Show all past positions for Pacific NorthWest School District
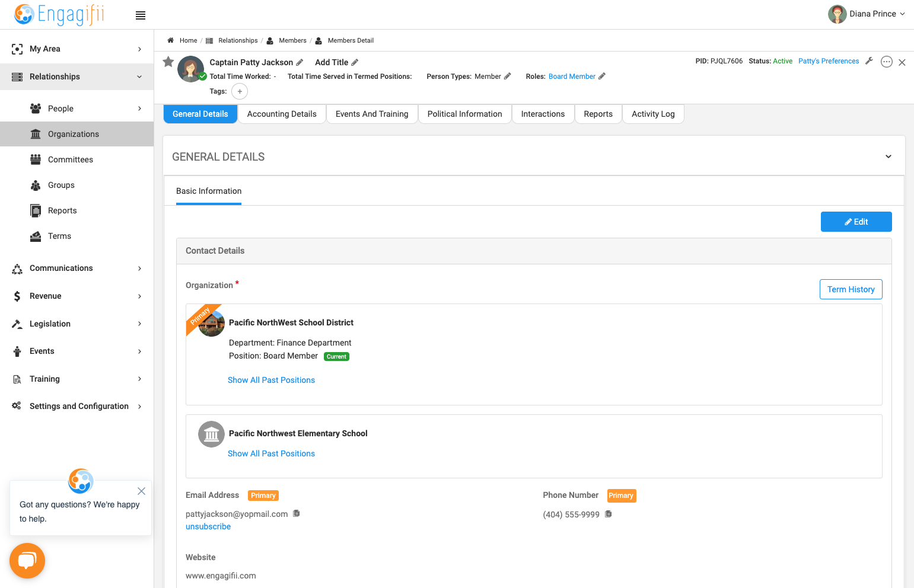Screen dimensions: 914x588 click(271, 380)
